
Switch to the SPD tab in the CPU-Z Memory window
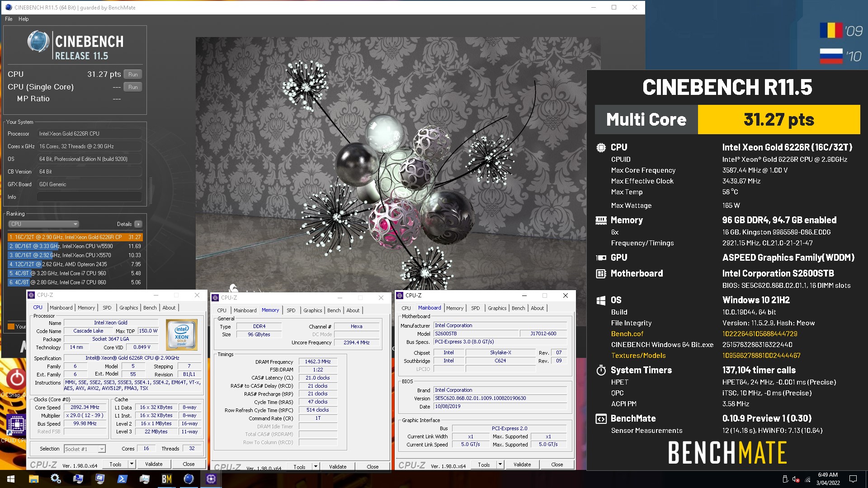click(291, 310)
